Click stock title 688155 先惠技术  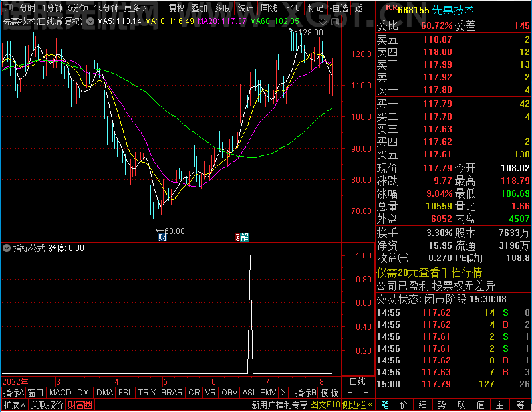tap(436, 10)
